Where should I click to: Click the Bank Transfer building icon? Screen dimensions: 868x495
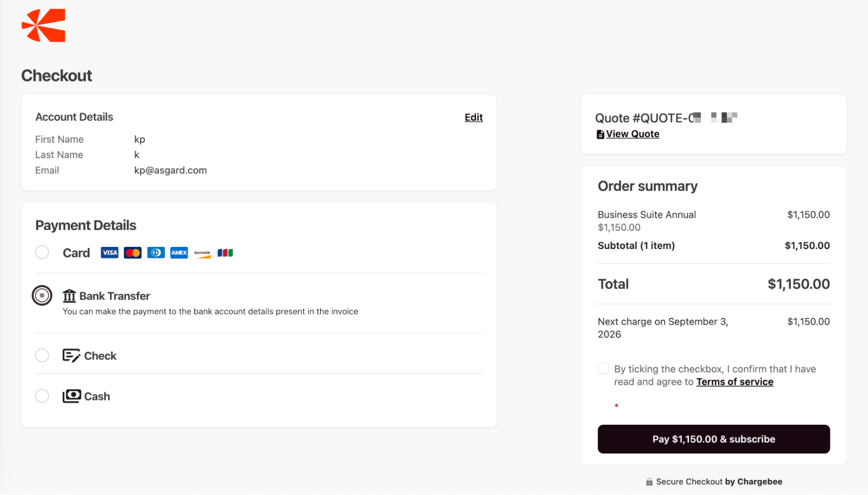click(69, 296)
